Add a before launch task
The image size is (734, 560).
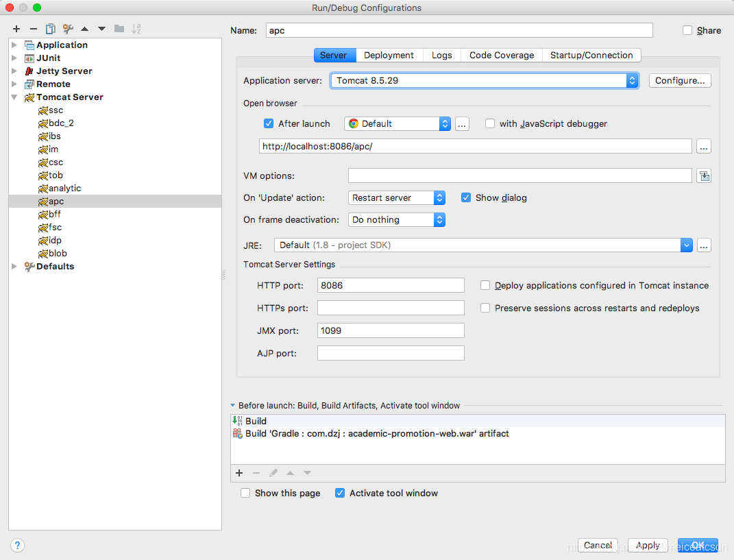pos(239,473)
